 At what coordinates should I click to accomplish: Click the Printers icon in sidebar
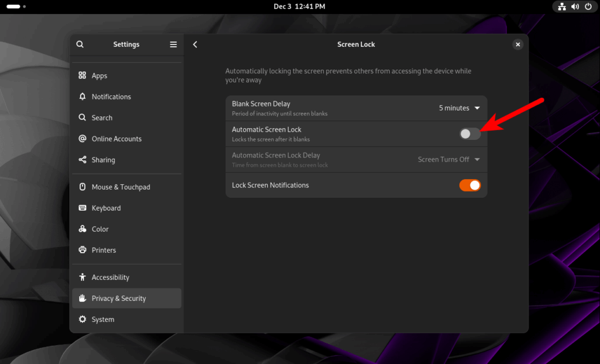82,250
